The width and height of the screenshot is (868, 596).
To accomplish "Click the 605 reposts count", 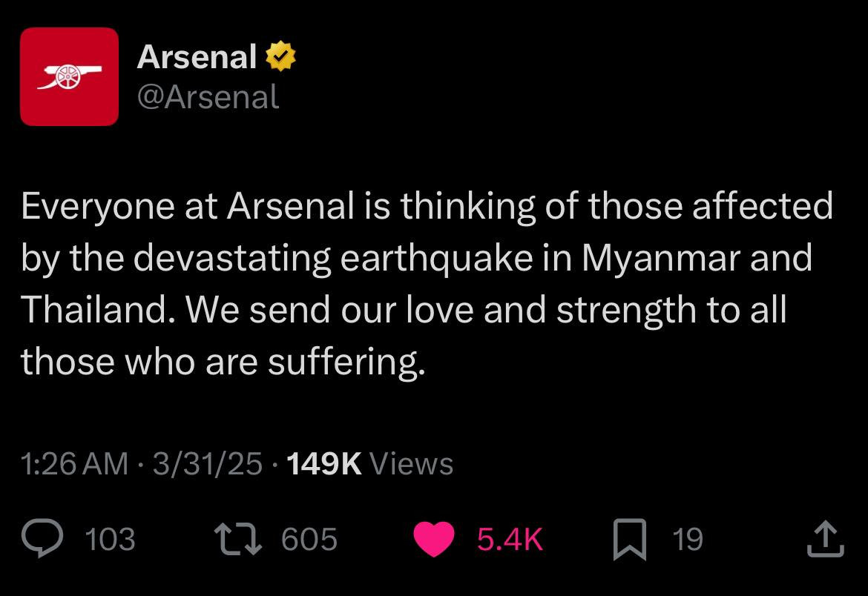I will click(x=309, y=539).
